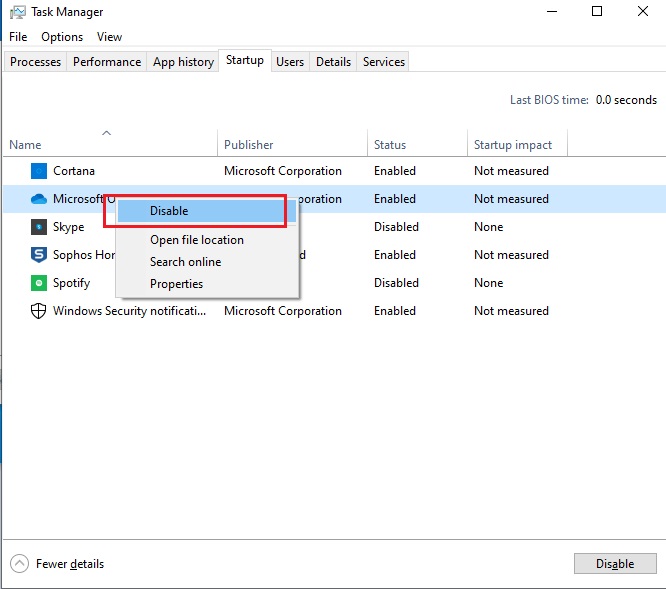Click the Windows Security shield icon

coord(39,311)
